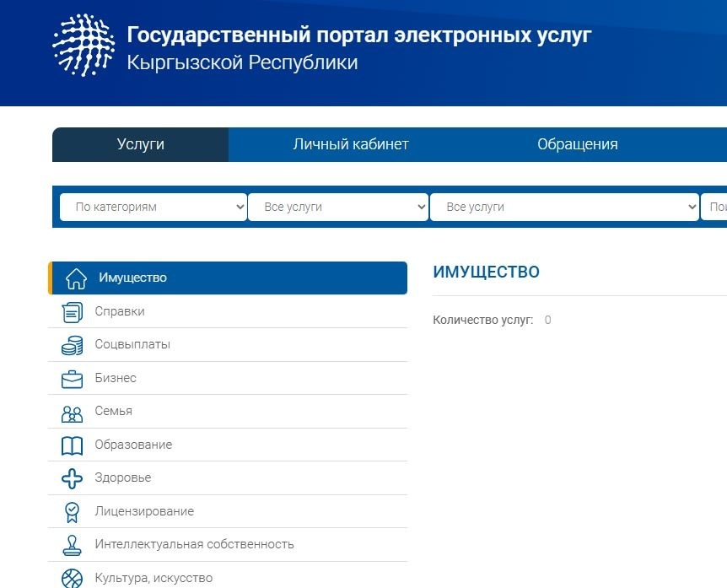727x588 pixels.
Task: Click the people icon beside Семья
Action: [73, 413]
